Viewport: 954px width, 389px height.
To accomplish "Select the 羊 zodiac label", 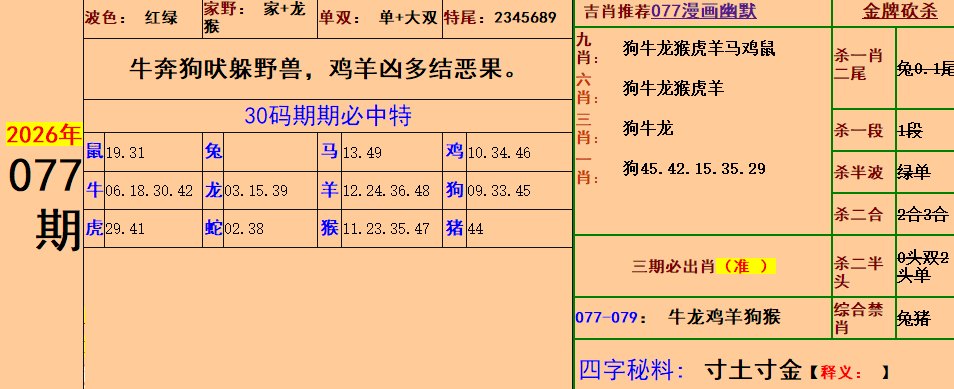I will tap(329, 190).
